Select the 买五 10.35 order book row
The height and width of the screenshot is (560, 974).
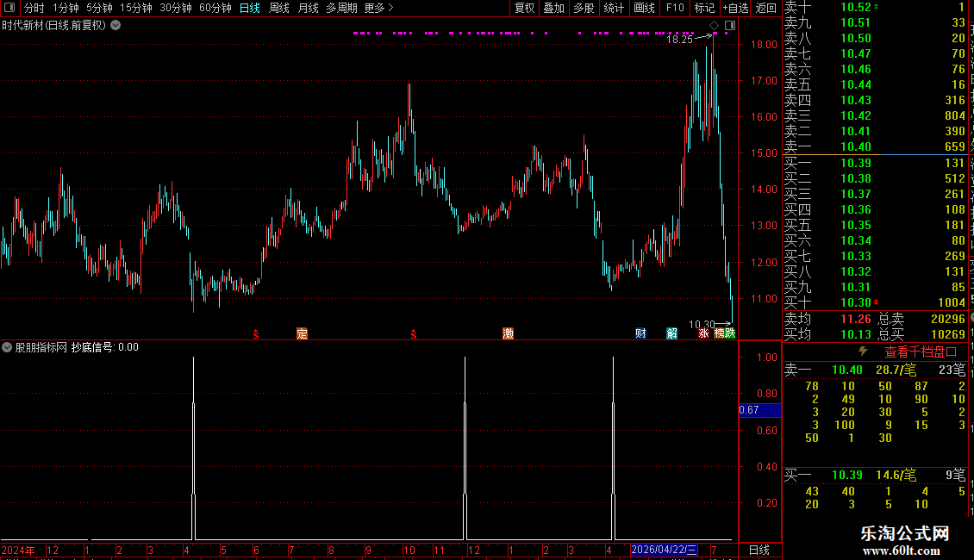tap(875, 226)
